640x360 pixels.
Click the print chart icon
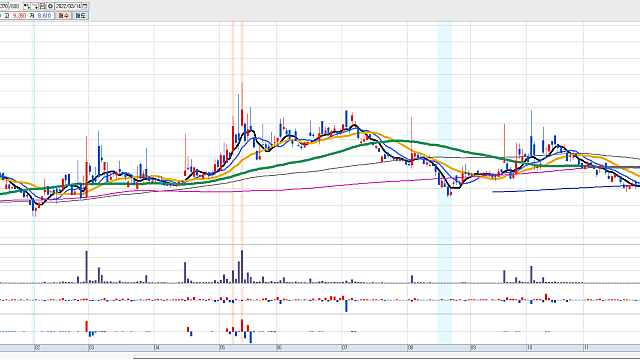tap(43, 6)
